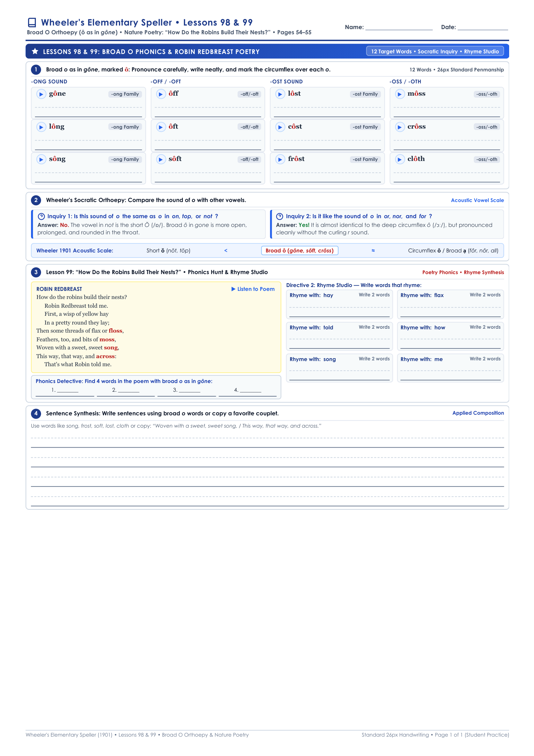This screenshot has height=756, width=534.
Task: Click the -ong Family tag beside gône
Action: [125, 94]
